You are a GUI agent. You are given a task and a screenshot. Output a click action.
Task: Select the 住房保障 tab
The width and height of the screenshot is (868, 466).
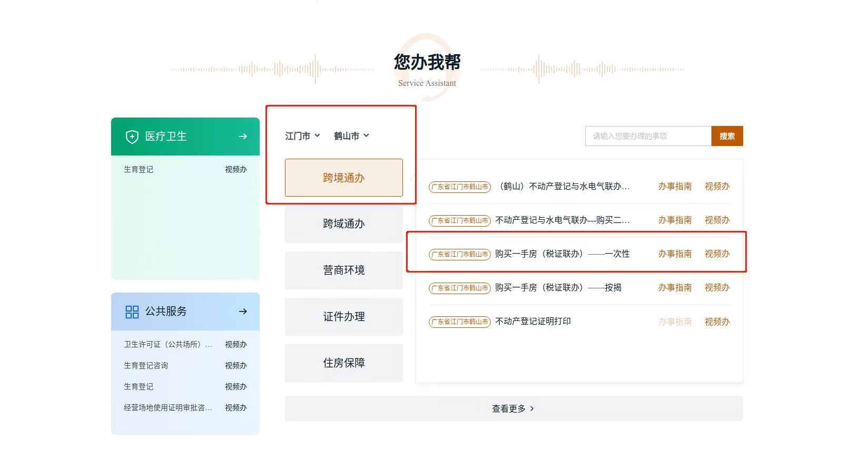pos(344,363)
